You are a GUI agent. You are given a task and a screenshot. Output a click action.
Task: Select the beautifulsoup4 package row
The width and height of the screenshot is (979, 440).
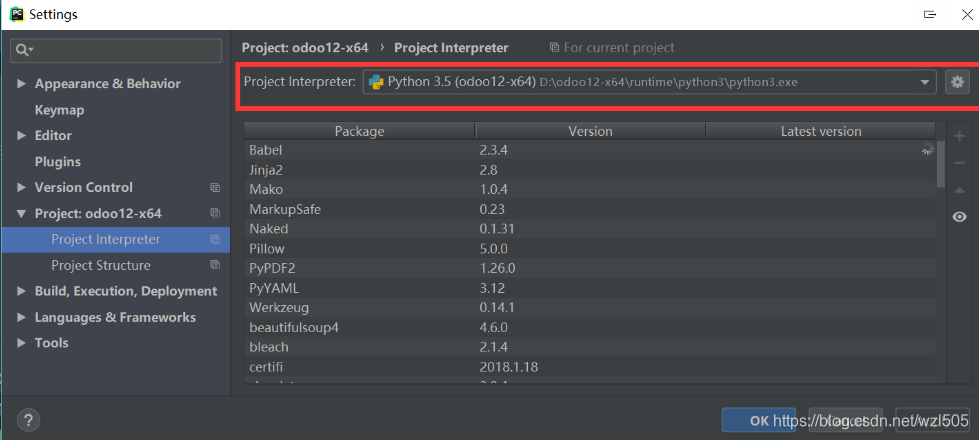point(590,327)
